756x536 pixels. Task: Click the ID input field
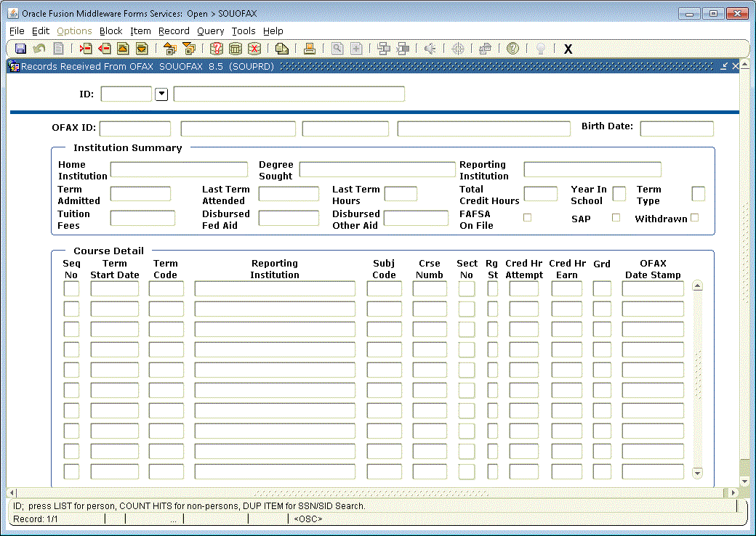(x=126, y=94)
